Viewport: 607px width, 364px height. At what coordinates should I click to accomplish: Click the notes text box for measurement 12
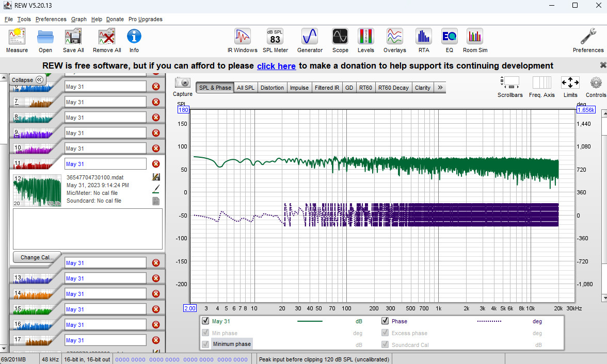(x=88, y=229)
